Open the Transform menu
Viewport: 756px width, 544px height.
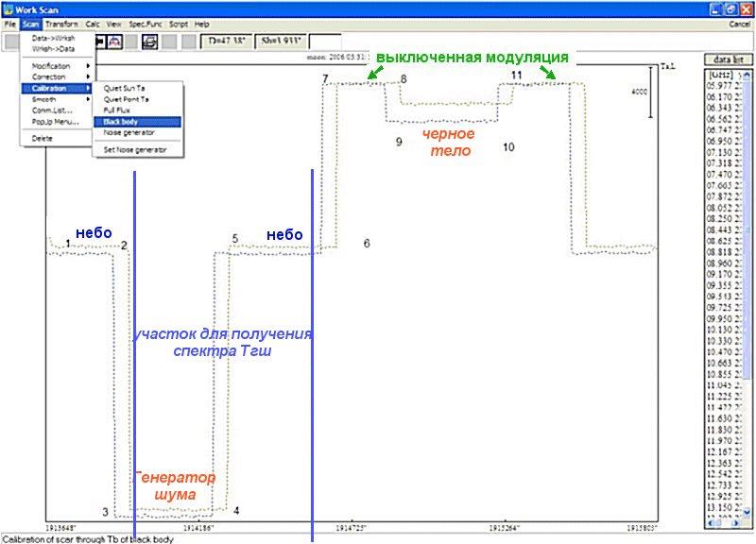[x=61, y=25]
